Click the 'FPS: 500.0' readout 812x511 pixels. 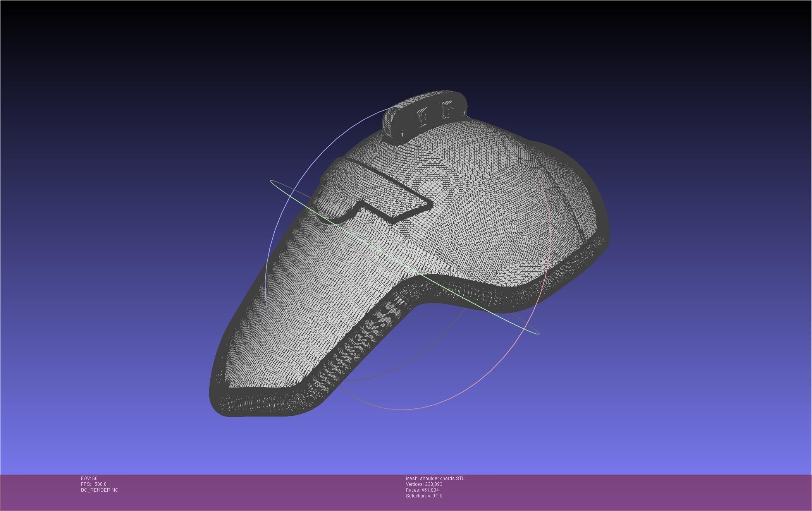(x=93, y=484)
